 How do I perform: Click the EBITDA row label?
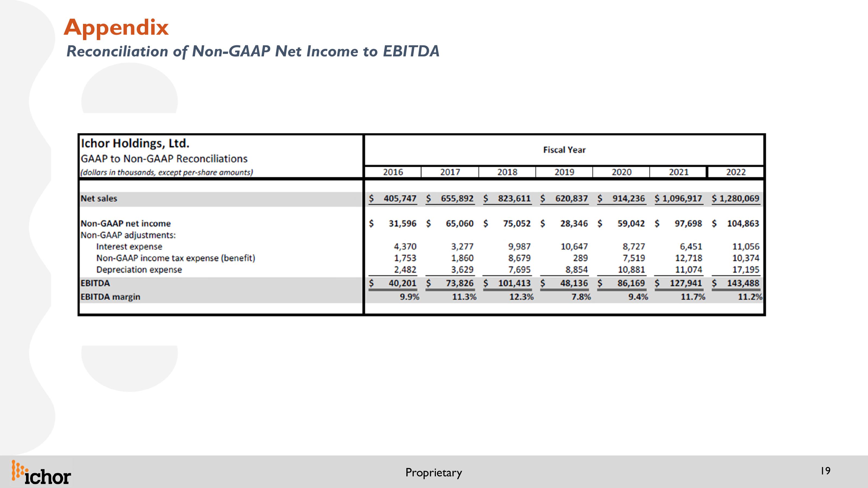95,283
